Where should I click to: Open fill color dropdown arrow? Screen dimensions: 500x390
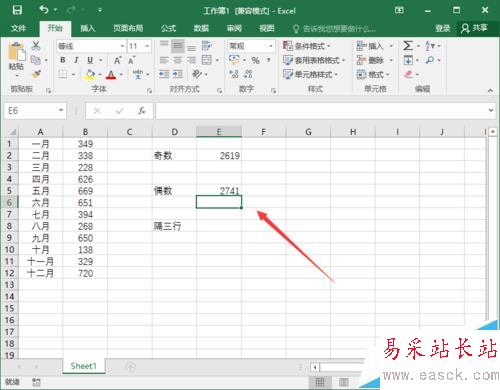pyautogui.click(x=100, y=75)
